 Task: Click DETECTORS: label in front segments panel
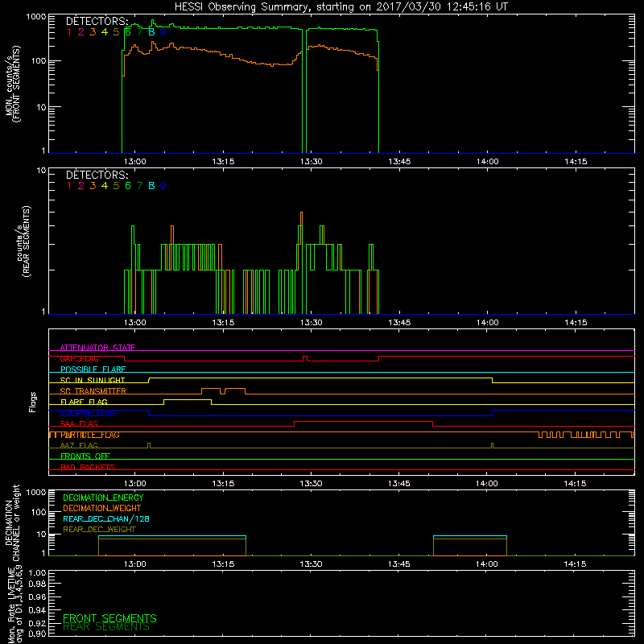pyautogui.click(x=97, y=21)
